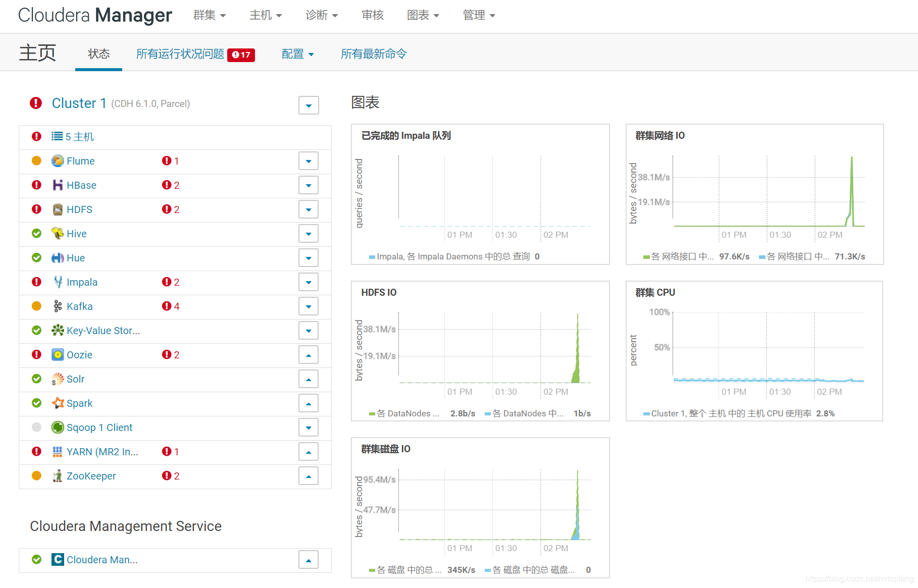Screen dimensions: 918x588
Task: Open HDFS IO chart title
Action: (379, 293)
